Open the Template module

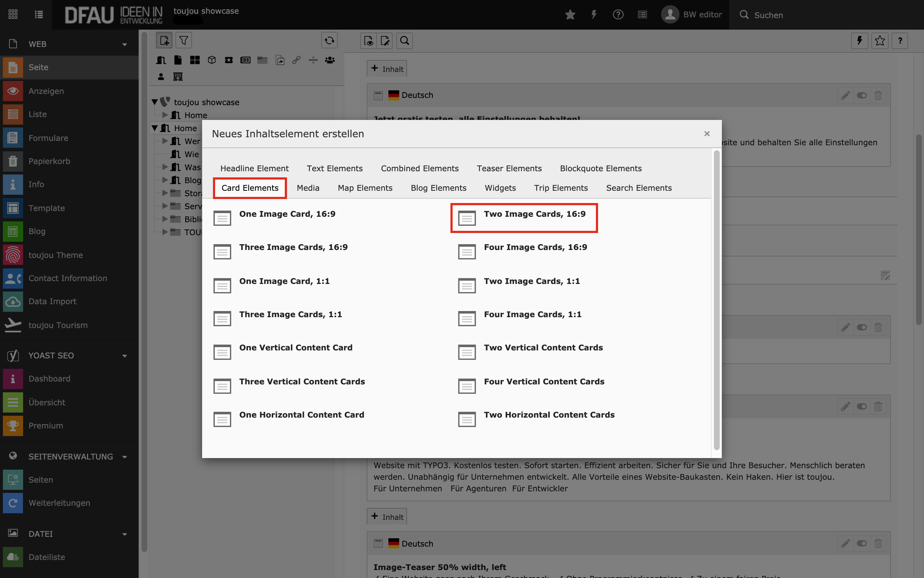click(69, 208)
